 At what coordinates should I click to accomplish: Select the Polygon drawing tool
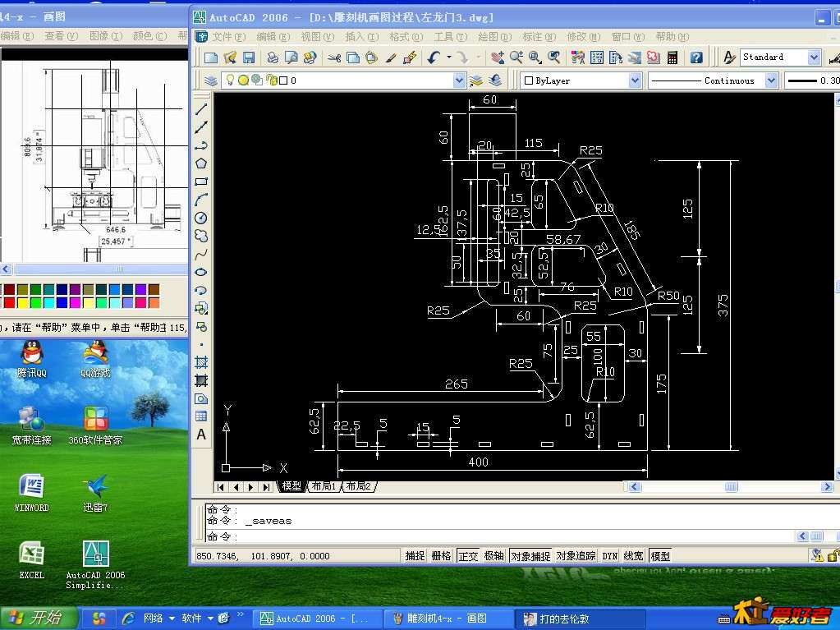point(201,163)
